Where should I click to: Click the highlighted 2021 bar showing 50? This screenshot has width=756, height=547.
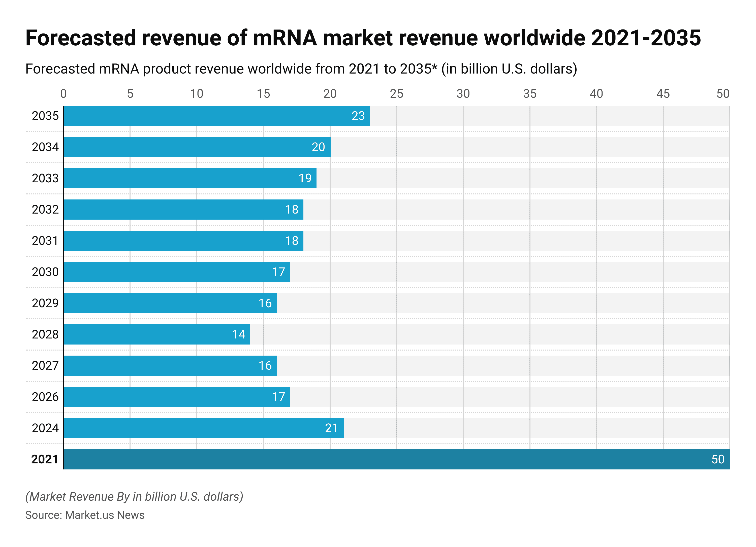point(397,459)
